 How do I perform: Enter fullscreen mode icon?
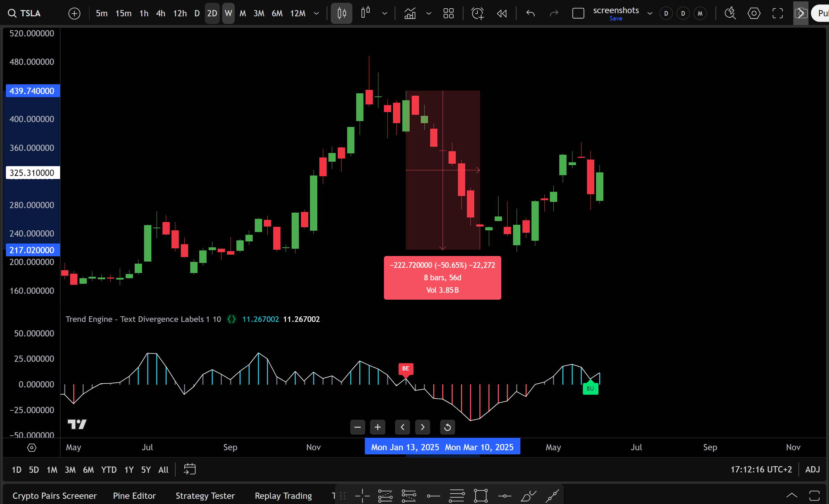coord(778,14)
